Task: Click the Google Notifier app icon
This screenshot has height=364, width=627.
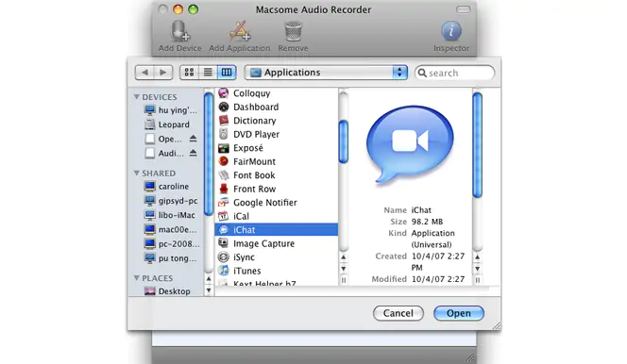Action: [x=224, y=203]
